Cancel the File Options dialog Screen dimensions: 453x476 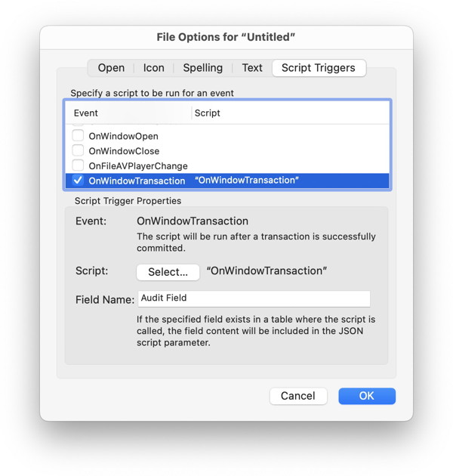coord(297,396)
